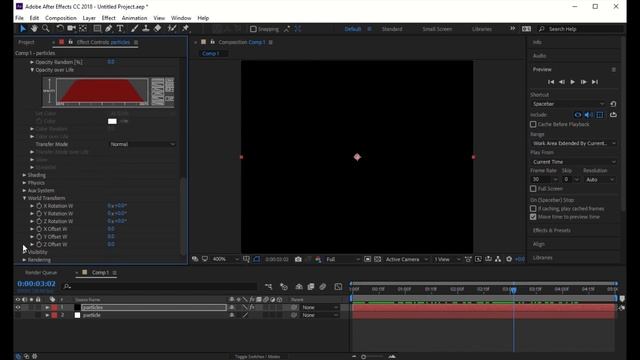
Task: Click the Draft 3D timeline icon
Action: (284, 287)
